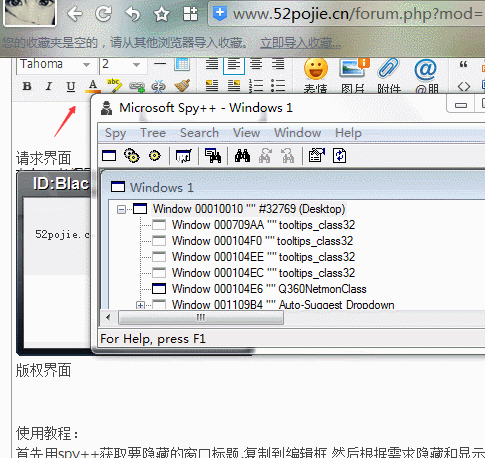Remove hyperlink with unlink icon
This screenshot has width=485, height=458.
coord(158,87)
